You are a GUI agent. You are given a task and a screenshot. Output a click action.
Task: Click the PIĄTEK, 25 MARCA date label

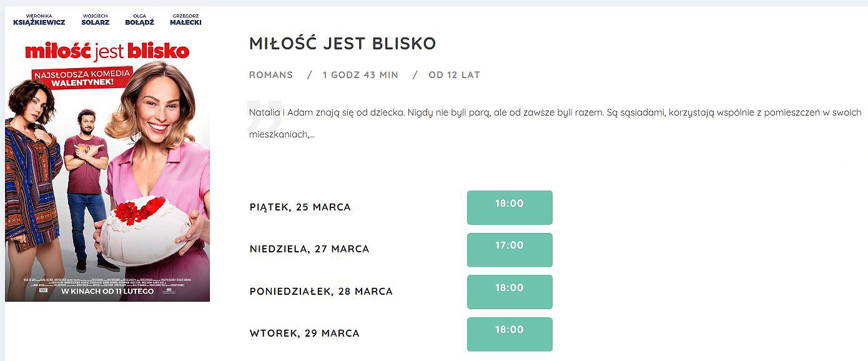300,207
